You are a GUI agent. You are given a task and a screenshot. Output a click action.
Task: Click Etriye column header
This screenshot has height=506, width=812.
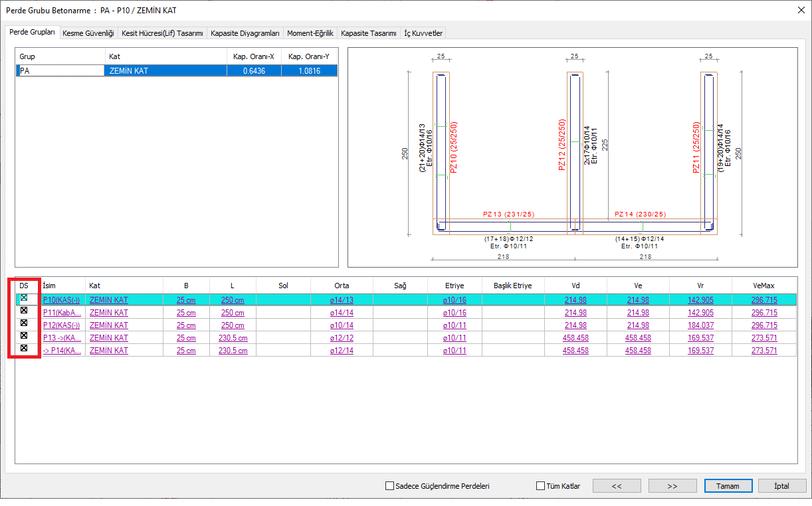point(455,285)
